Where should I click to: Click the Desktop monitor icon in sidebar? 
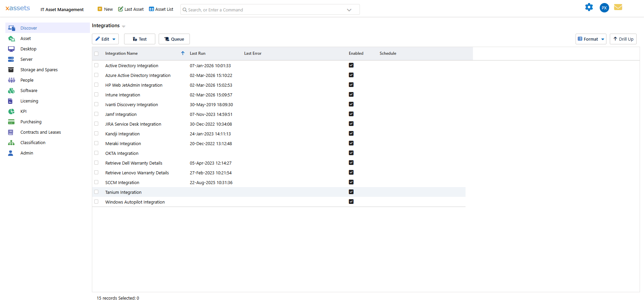tap(11, 49)
